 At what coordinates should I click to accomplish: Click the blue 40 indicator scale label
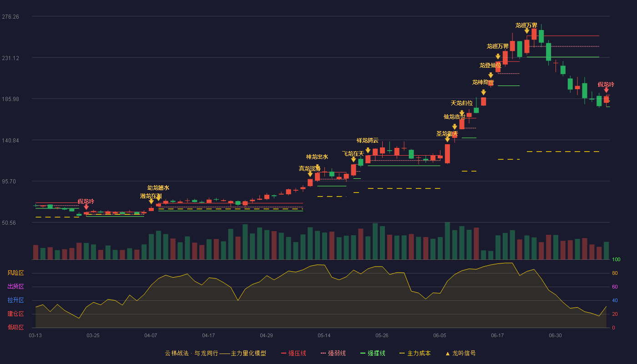615,300
